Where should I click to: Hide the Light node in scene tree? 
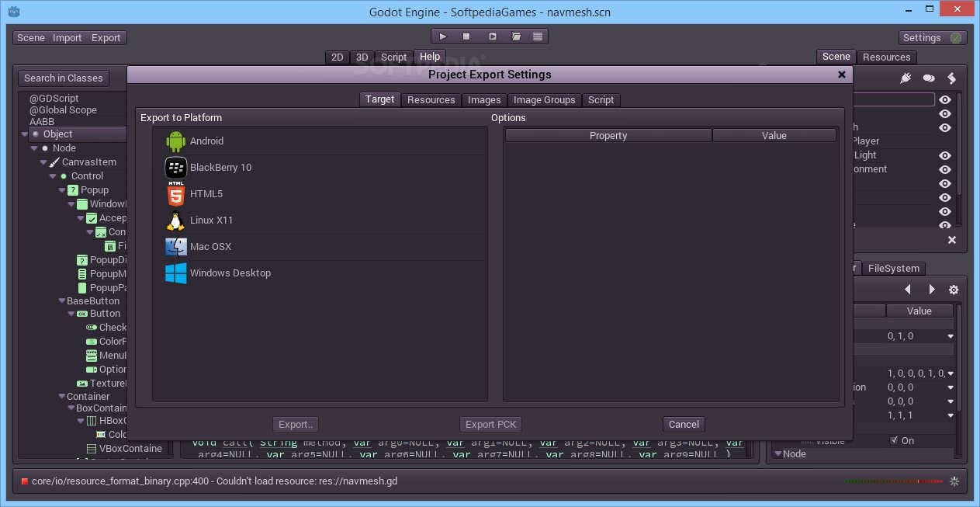[944, 155]
